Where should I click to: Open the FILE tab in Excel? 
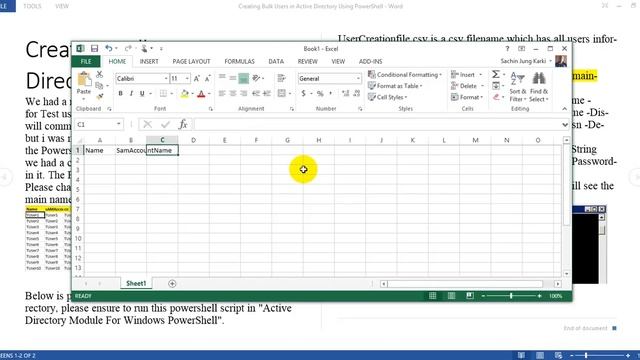86,61
